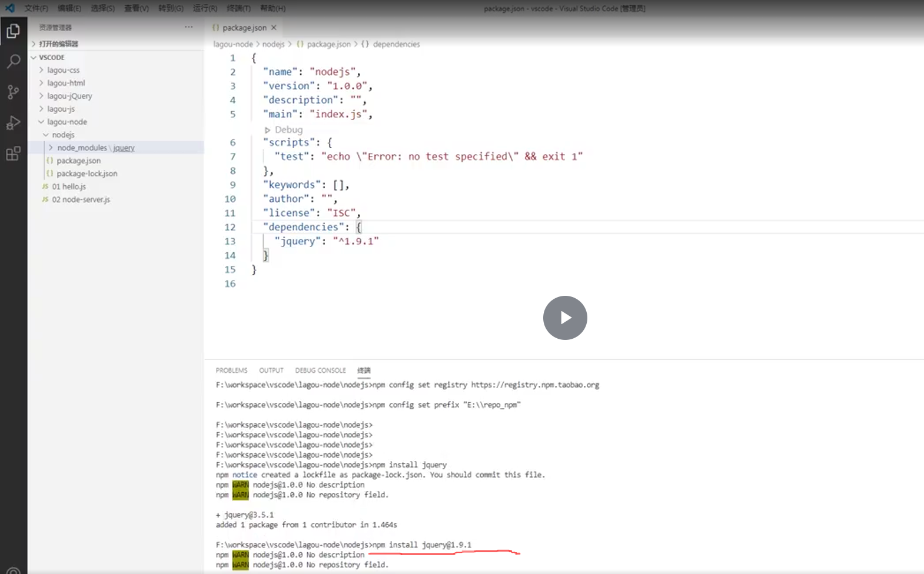Click the "keywords": [] line

[x=306, y=185]
